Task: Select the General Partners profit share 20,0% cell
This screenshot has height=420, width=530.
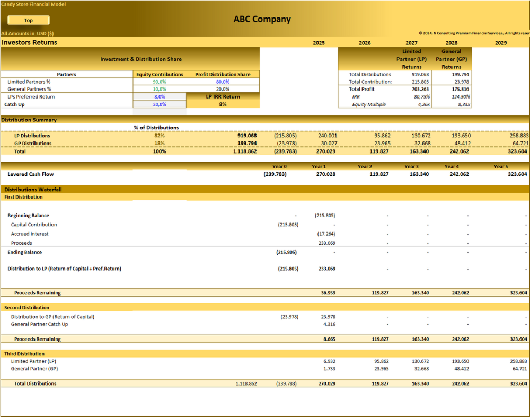Action: click(x=223, y=89)
